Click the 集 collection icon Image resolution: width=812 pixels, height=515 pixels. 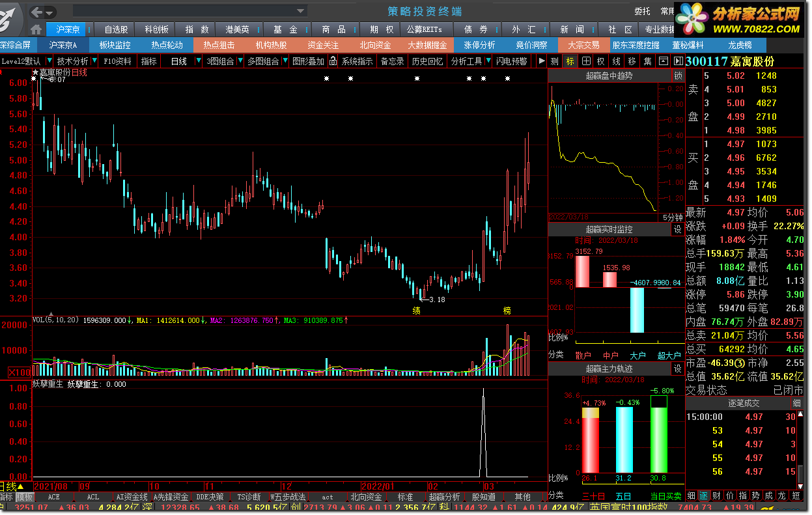click(x=647, y=61)
